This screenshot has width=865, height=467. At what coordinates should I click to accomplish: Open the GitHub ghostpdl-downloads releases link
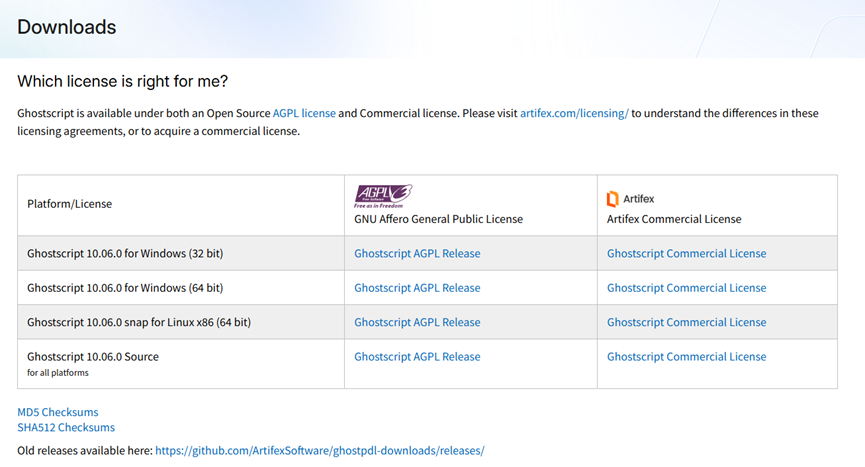point(320,450)
